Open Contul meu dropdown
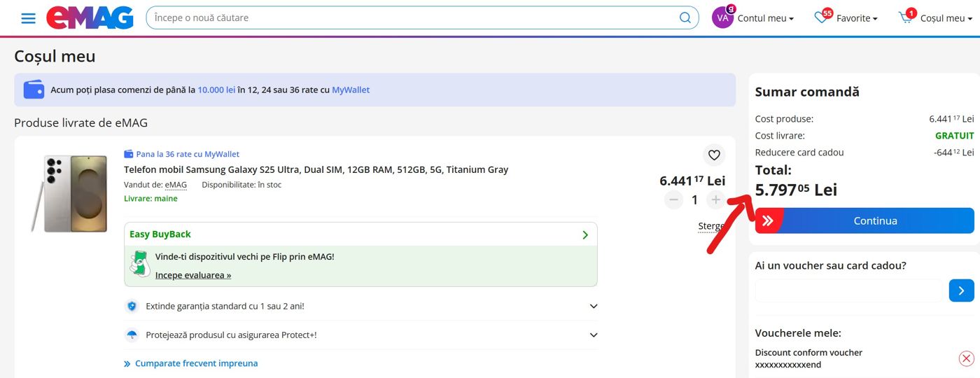980x378 pixels. click(x=765, y=18)
